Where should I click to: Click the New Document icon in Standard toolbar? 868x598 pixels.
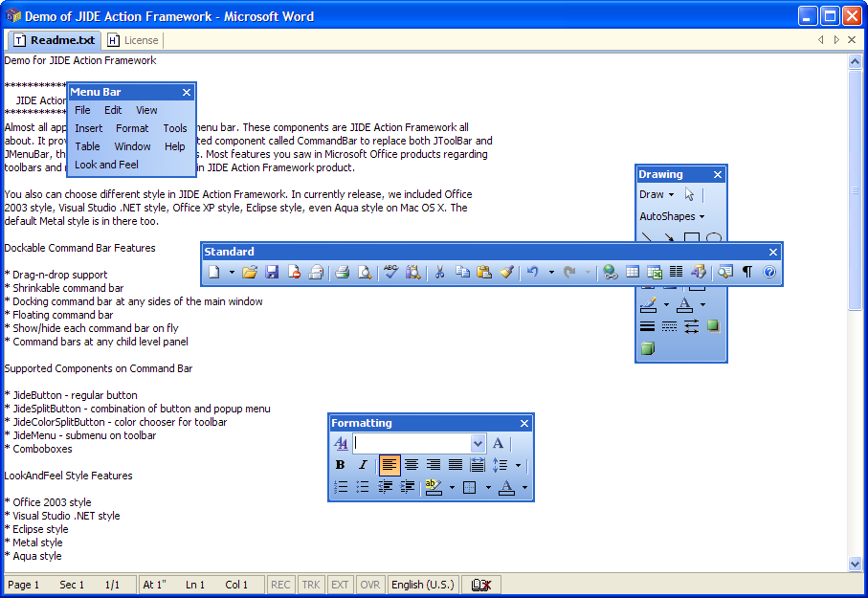[214, 272]
